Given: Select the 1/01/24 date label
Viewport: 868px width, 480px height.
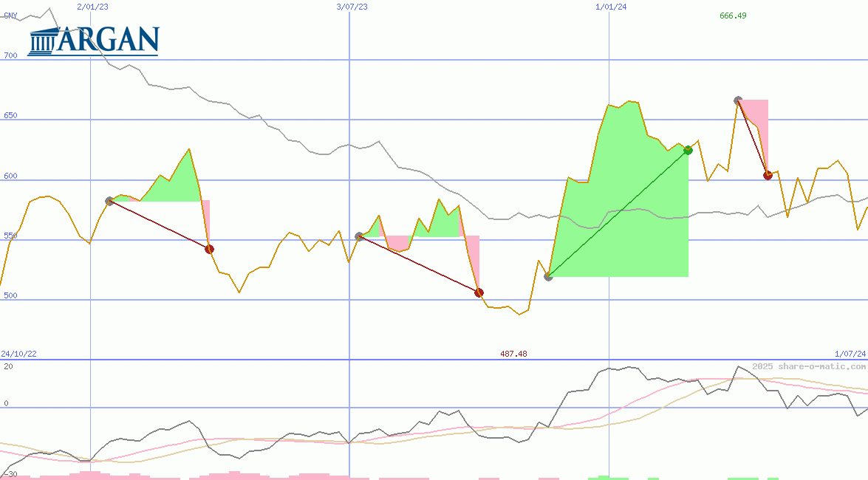Looking at the screenshot, I should [610, 7].
